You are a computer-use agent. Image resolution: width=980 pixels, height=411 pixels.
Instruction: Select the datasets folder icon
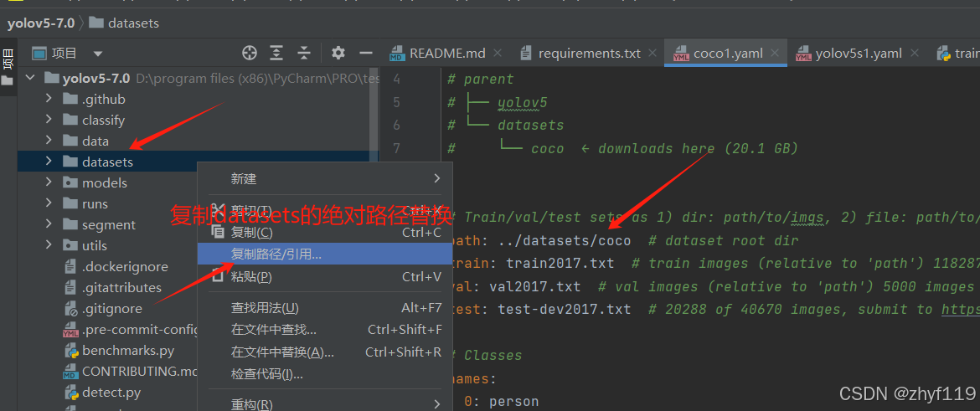70,162
